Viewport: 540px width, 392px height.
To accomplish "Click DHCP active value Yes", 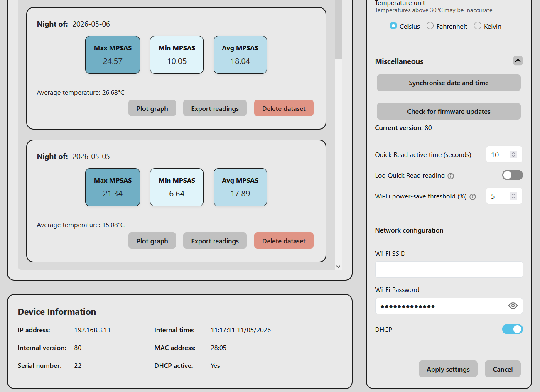I will pos(215,366).
